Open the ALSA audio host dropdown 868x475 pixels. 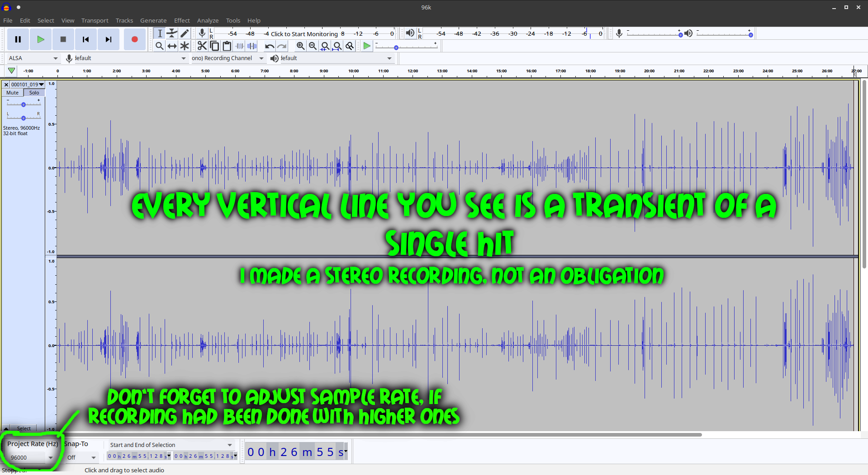point(33,58)
